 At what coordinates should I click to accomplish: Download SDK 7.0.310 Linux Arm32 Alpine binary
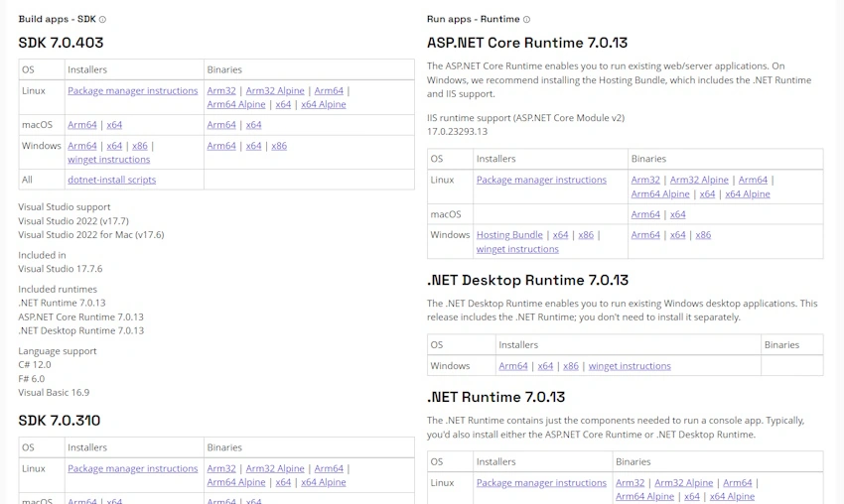(x=275, y=469)
